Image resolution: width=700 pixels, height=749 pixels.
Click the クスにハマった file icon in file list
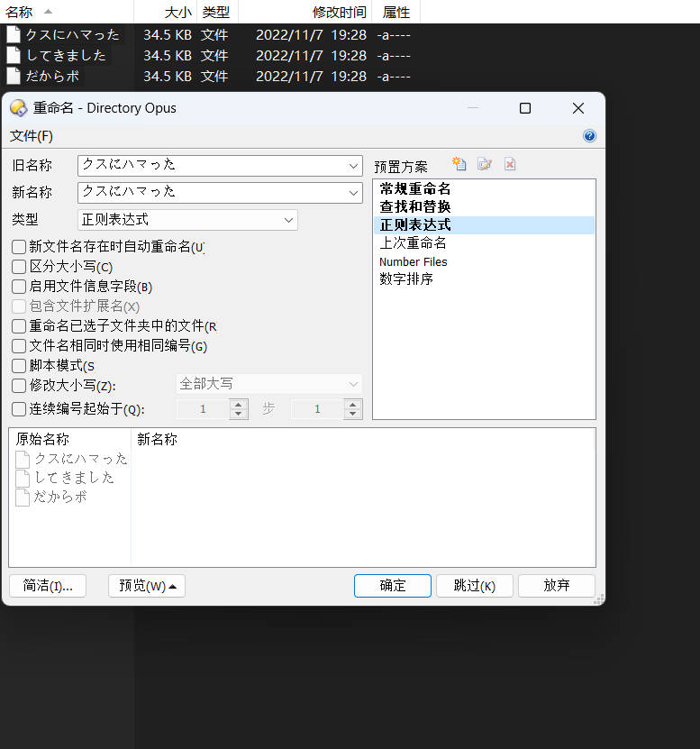point(14,34)
